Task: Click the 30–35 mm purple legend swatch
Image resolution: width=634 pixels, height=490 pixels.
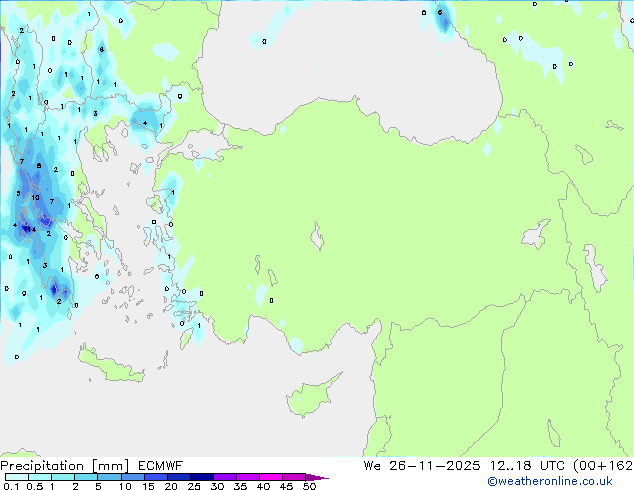Action: [x=224, y=477]
